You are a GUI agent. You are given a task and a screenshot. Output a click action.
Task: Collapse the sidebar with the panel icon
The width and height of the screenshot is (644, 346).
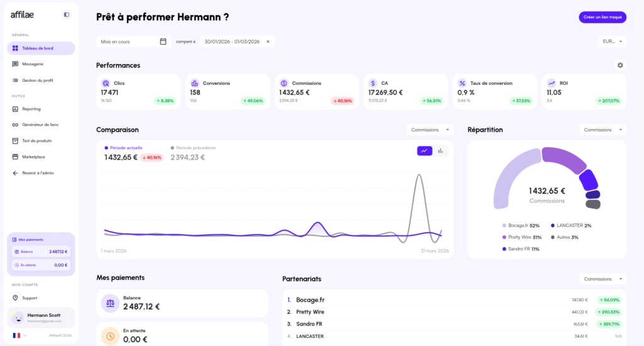click(67, 14)
